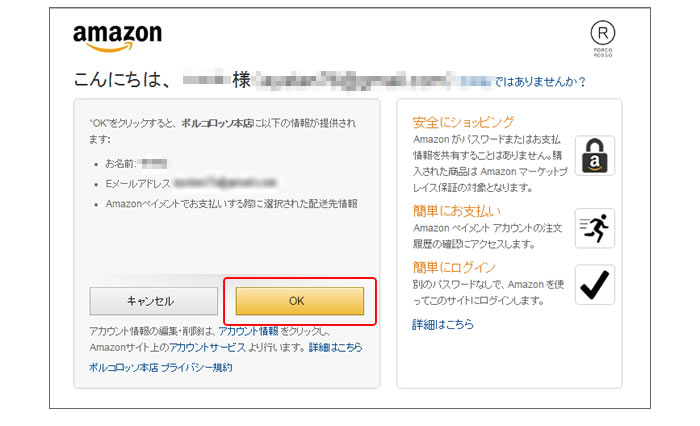Image resolution: width=700 pixels, height=426 pixels.
Task: Click the Amazon logo
Action: click(117, 39)
